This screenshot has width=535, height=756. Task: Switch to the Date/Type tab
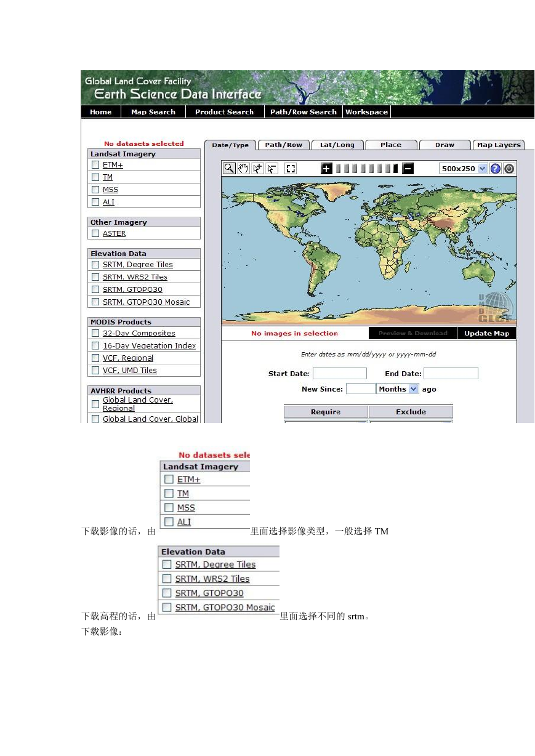point(230,145)
